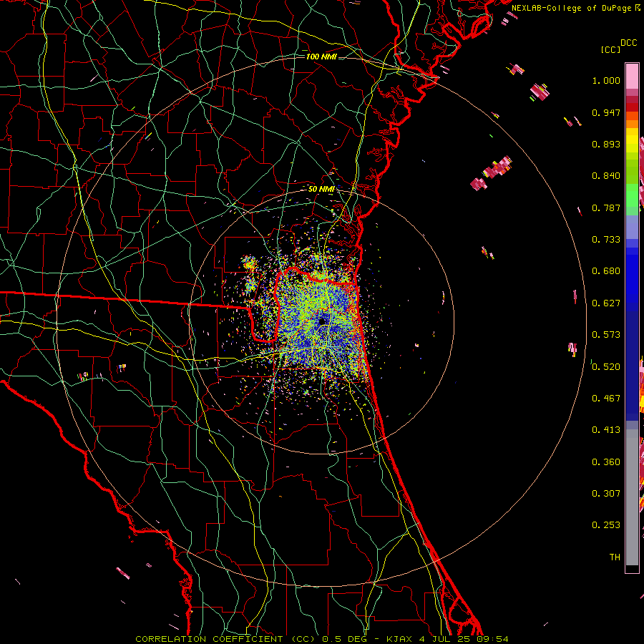Screen dimensions: 644x644
Task: Click the 0.893 color scale value
Action: click(606, 144)
